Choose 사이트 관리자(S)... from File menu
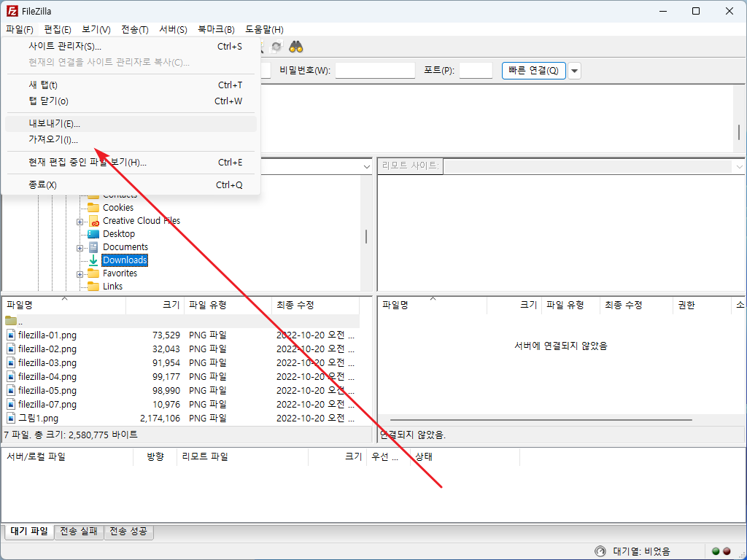This screenshot has width=747, height=560. [131, 46]
